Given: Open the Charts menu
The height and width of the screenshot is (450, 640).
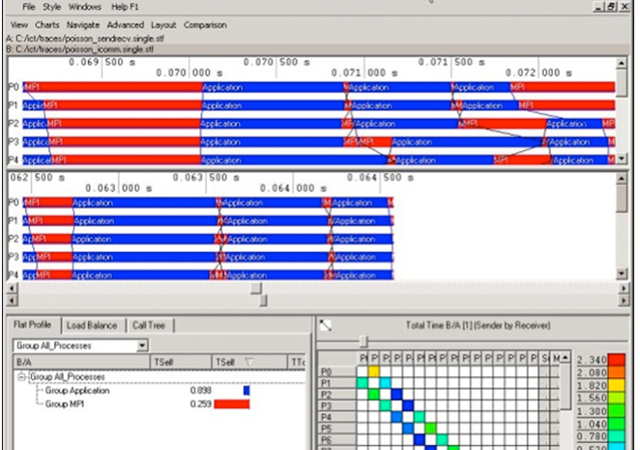Looking at the screenshot, I should (47, 25).
